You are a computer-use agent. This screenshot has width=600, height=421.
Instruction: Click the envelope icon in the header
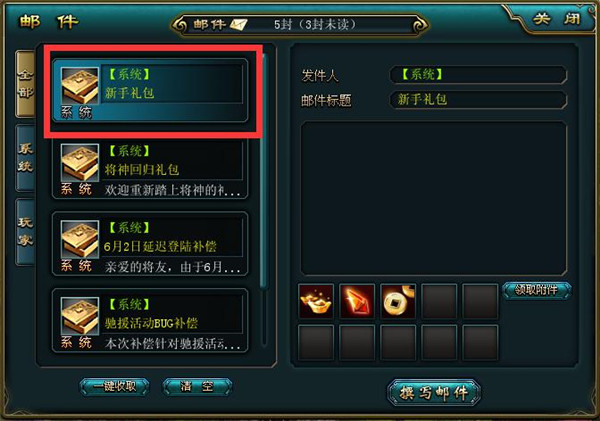238,25
